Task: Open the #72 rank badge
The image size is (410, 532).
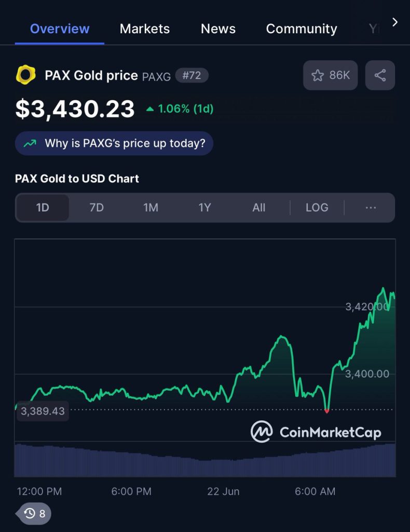Action: pyautogui.click(x=192, y=75)
